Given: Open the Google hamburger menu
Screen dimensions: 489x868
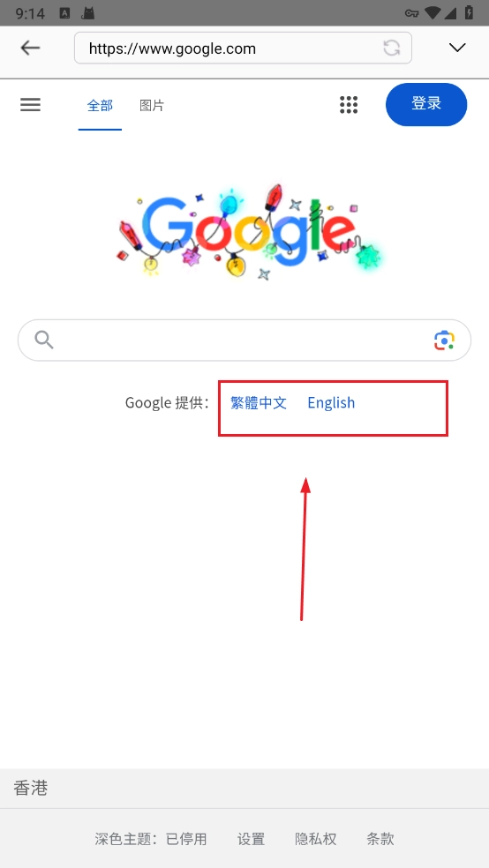Looking at the screenshot, I should pyautogui.click(x=31, y=105).
